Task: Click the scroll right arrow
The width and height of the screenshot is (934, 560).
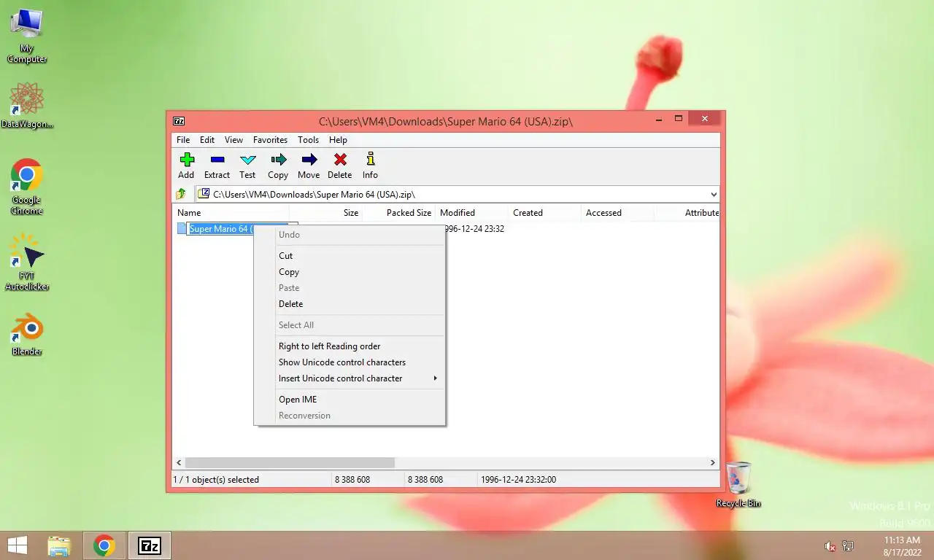Action: (x=713, y=462)
